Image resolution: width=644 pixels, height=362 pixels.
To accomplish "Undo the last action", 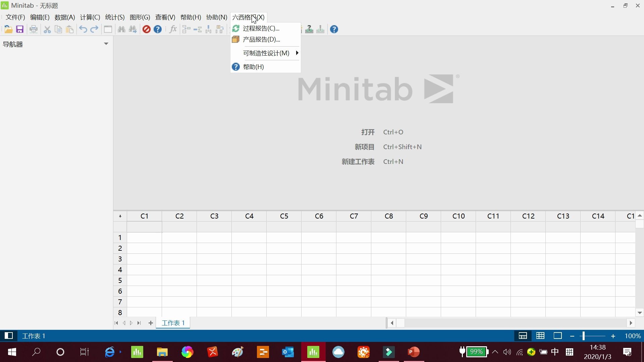I will [83, 29].
